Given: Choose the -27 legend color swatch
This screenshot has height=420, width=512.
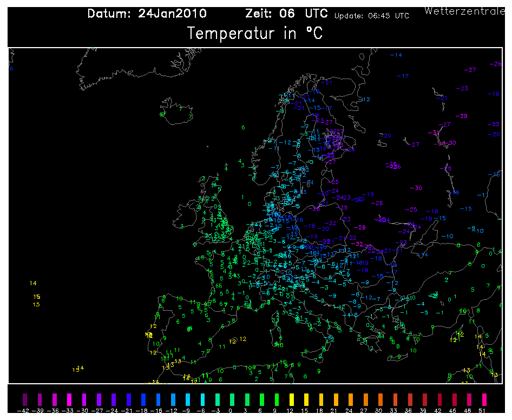Looking at the screenshot, I should [99, 399].
